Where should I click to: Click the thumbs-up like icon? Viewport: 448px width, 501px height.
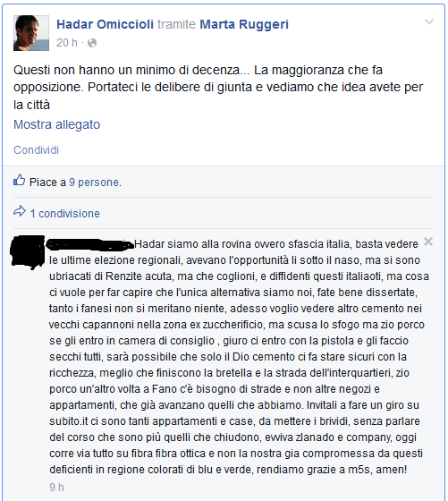click(x=19, y=180)
